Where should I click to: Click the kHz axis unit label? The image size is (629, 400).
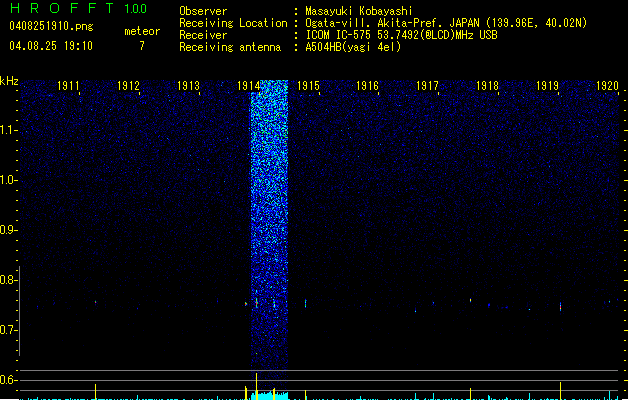[x=9, y=81]
